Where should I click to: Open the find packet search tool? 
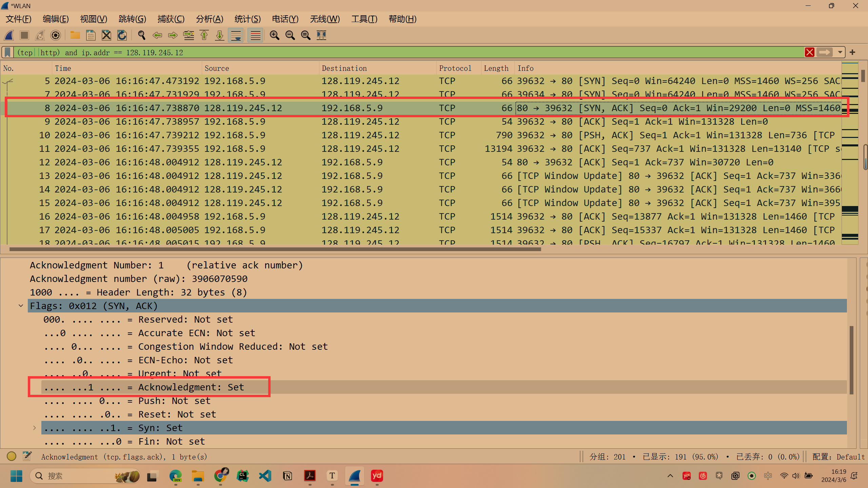[141, 35]
